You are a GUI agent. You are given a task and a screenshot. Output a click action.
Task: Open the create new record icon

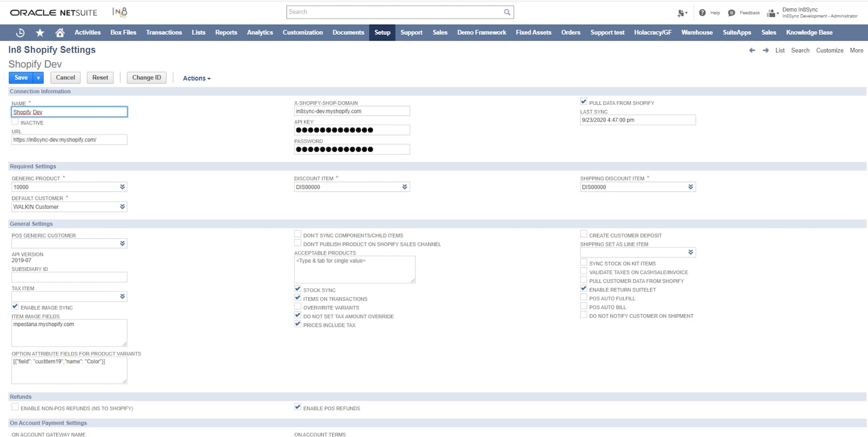pos(681,13)
